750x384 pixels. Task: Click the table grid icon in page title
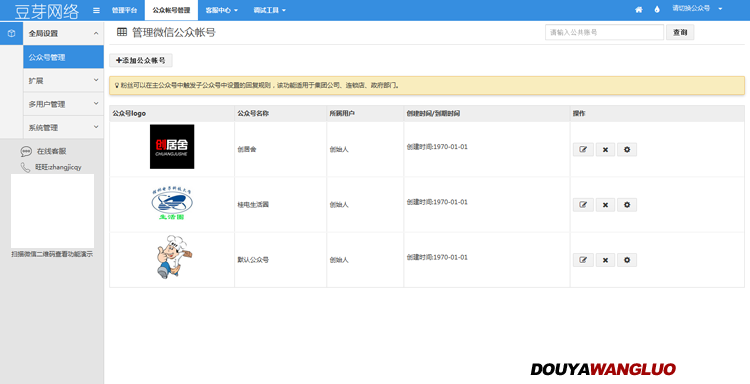(x=122, y=32)
